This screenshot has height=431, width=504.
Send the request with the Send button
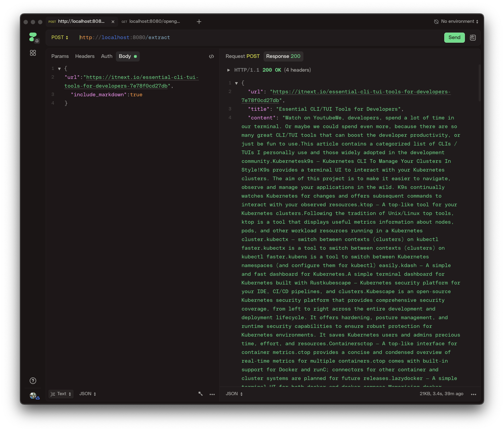tap(454, 38)
